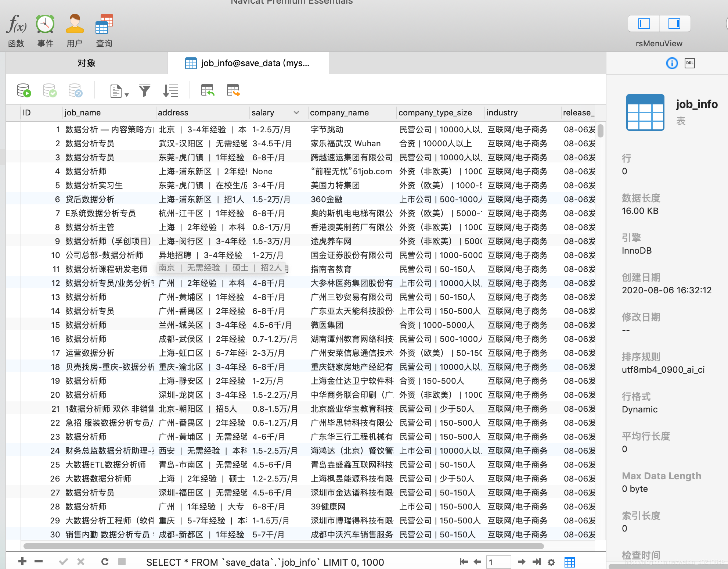Click the page number field
Viewport: 728px width, 569px height.
coord(498,562)
